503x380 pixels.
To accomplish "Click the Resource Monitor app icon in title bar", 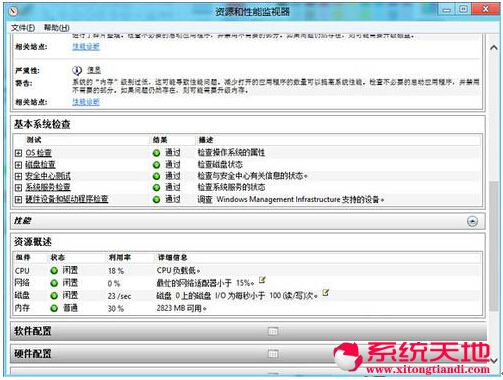I will pyautogui.click(x=13, y=11).
